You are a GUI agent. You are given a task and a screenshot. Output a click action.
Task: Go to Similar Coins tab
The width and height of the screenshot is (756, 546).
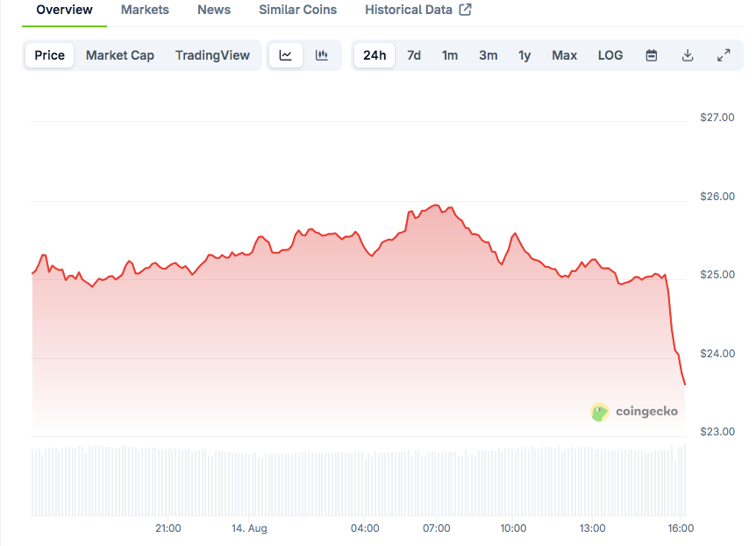[297, 10]
